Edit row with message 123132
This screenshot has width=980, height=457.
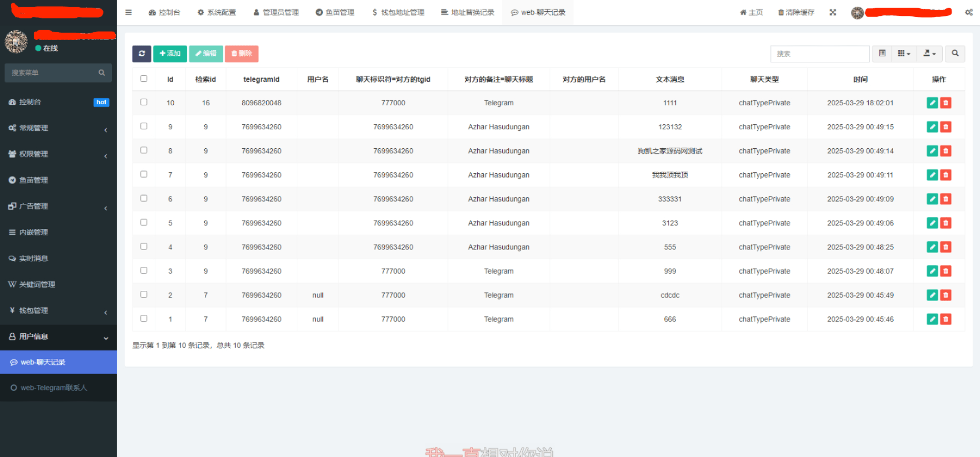932,127
